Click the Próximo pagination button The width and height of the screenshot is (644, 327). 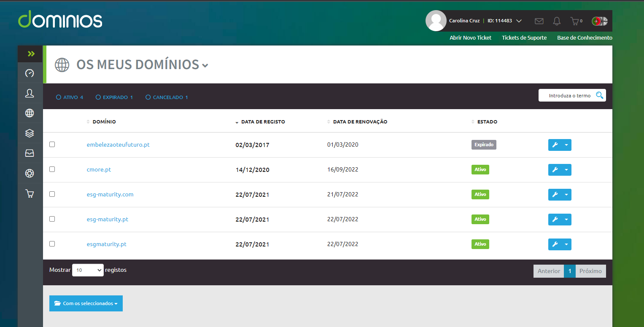590,271
